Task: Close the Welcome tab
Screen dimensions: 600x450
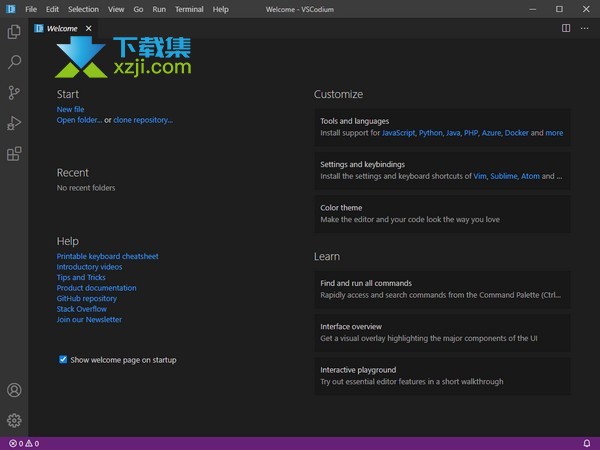Action: 88,28
